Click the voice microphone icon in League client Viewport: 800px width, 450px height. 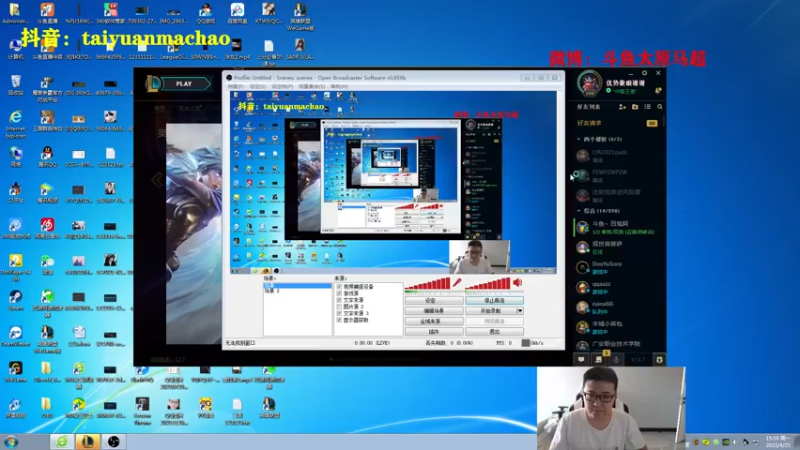(x=616, y=360)
